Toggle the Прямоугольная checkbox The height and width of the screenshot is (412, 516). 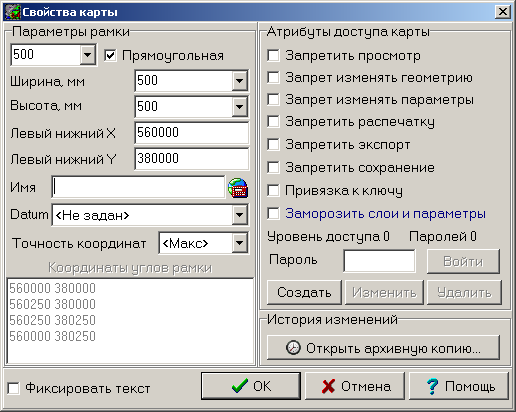point(110,55)
